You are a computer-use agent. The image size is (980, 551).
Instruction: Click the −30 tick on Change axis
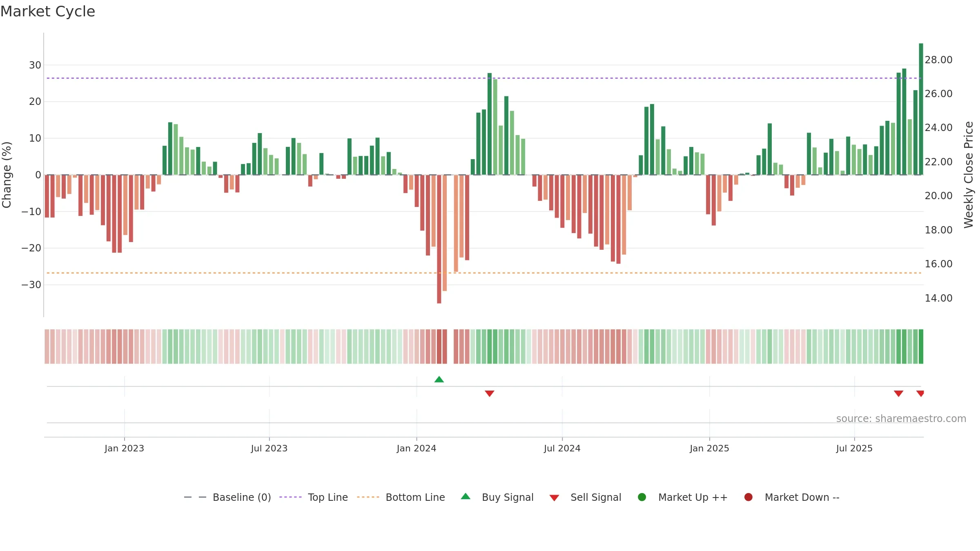coord(31,285)
